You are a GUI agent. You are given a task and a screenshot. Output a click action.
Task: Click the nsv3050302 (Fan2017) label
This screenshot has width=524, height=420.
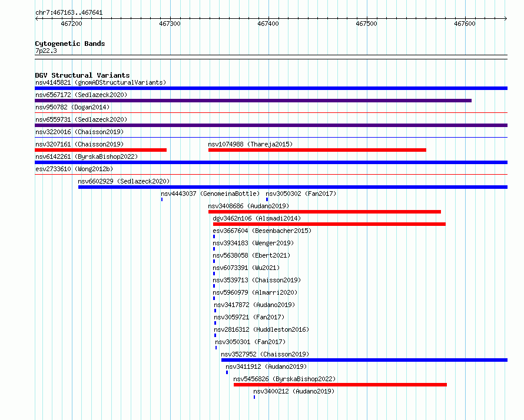coord(301,194)
